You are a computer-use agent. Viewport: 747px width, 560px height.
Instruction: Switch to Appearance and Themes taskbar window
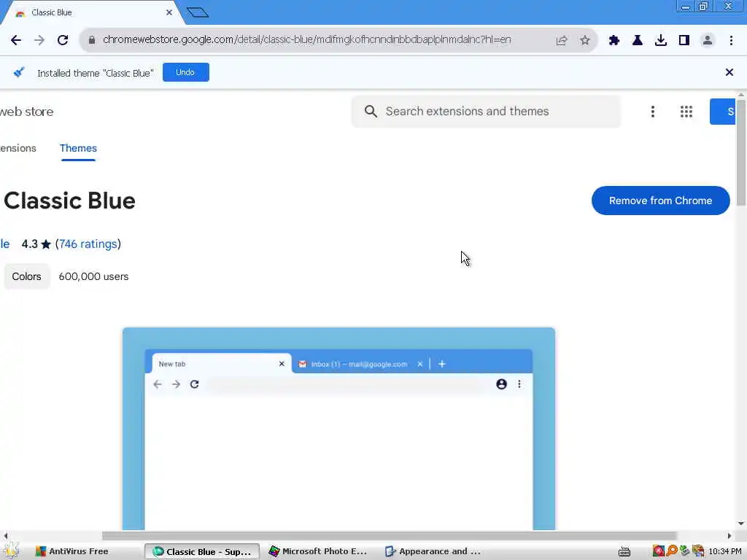point(433,551)
